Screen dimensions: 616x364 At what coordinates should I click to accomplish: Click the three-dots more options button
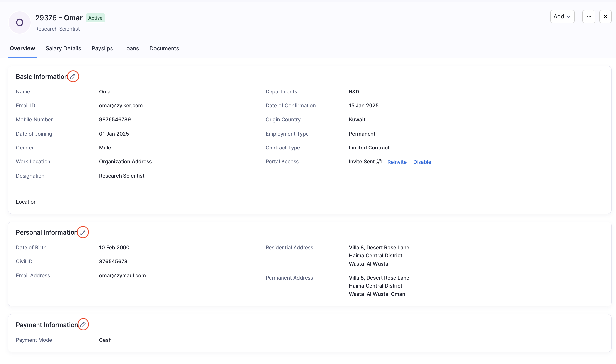click(589, 17)
